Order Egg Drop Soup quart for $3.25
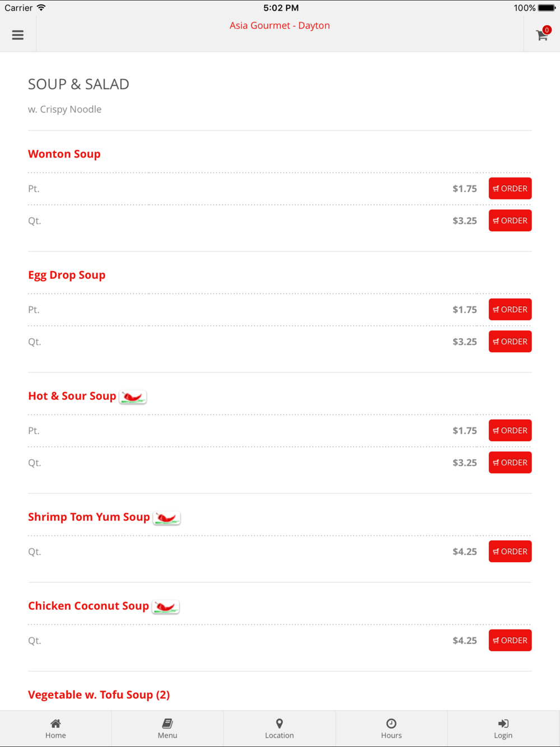The image size is (560, 747). (x=510, y=342)
